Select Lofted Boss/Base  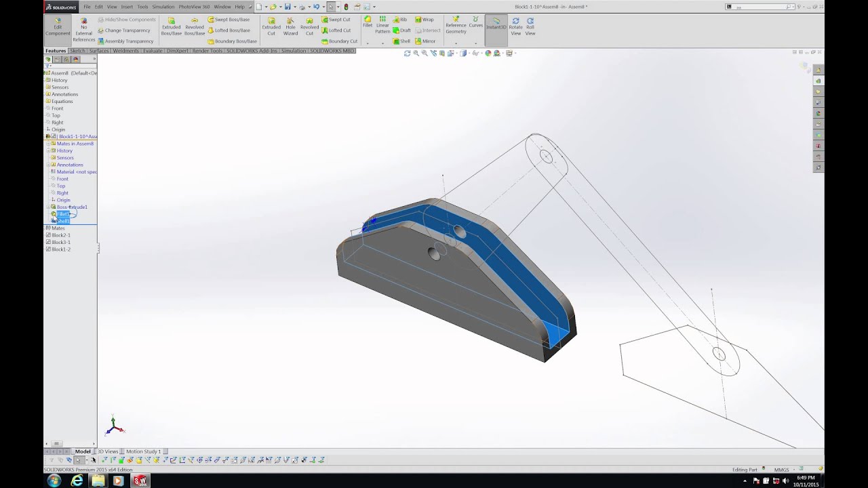click(229, 30)
